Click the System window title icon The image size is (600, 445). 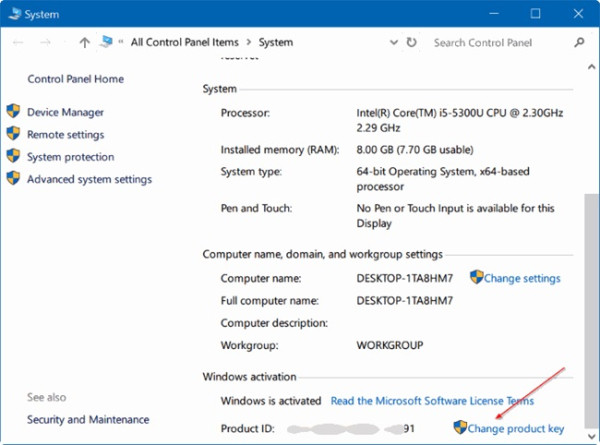pos(15,14)
